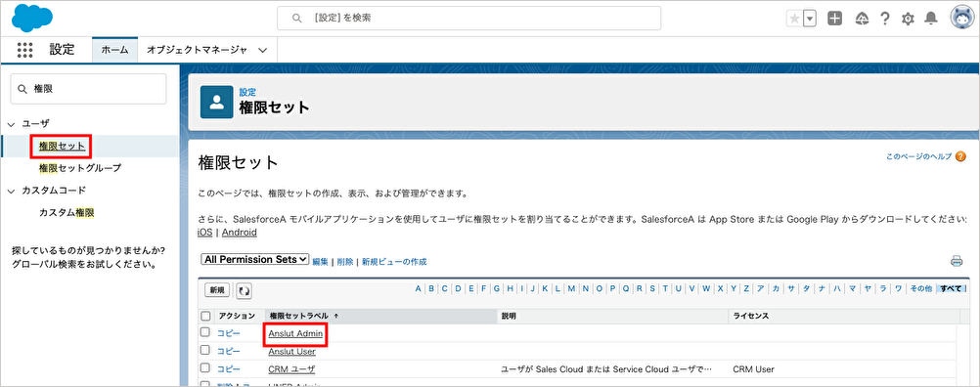Filter list by letter A
980x387 pixels.
coord(418,288)
